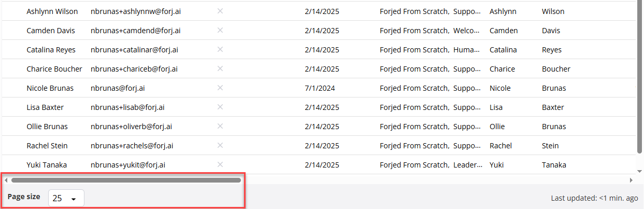
Task: Select the email nbrunas@forj.ai
Action: click(118, 88)
